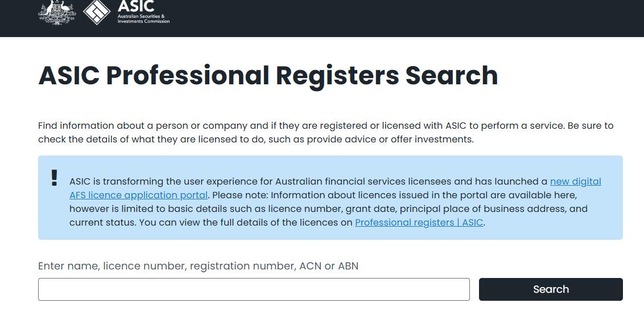Follow the 'Professional registers | ASIC' link

[x=419, y=222]
